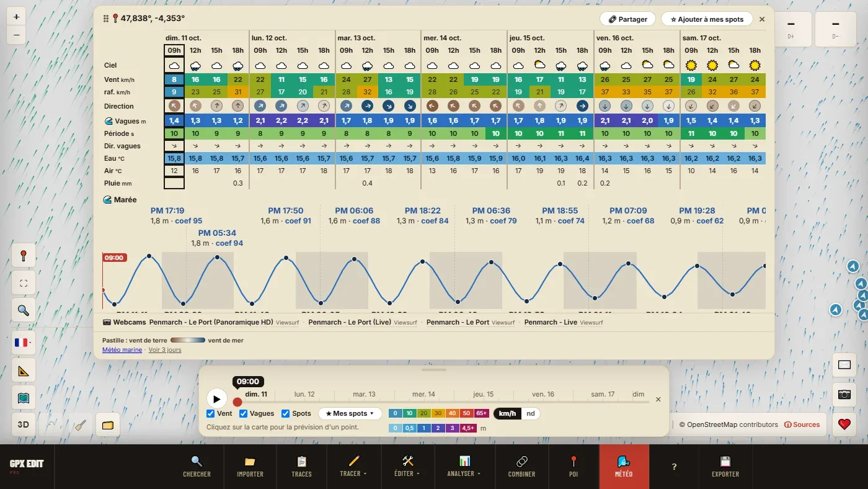Image resolution: width=868 pixels, height=489 pixels.
Task: Close the weather forecast panel
Action: click(762, 19)
